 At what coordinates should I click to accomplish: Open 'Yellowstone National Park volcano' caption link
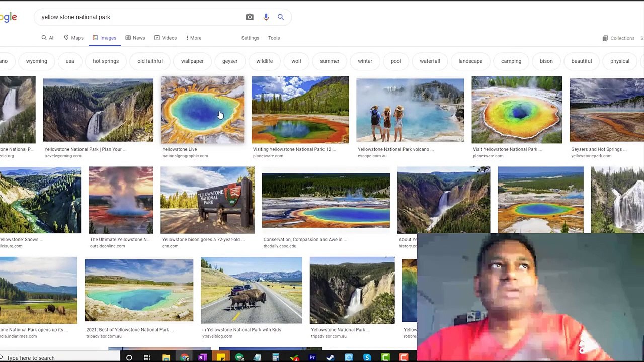(395, 149)
